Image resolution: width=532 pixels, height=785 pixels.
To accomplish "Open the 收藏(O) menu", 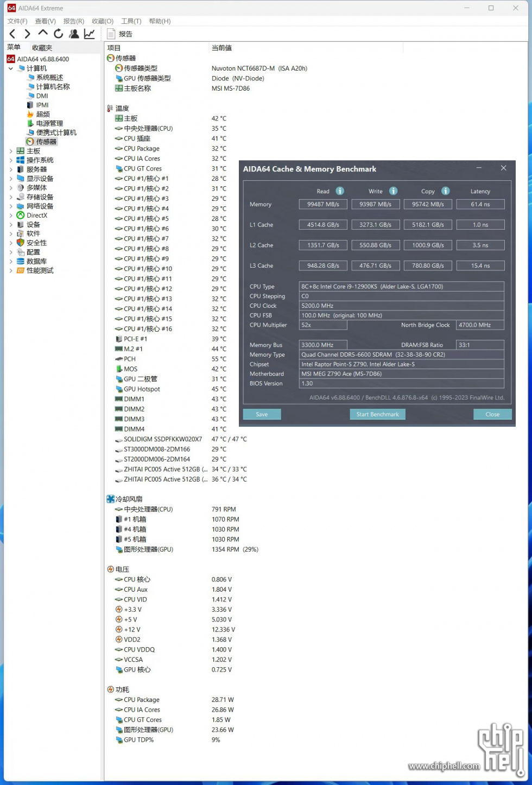I will 103,21.
